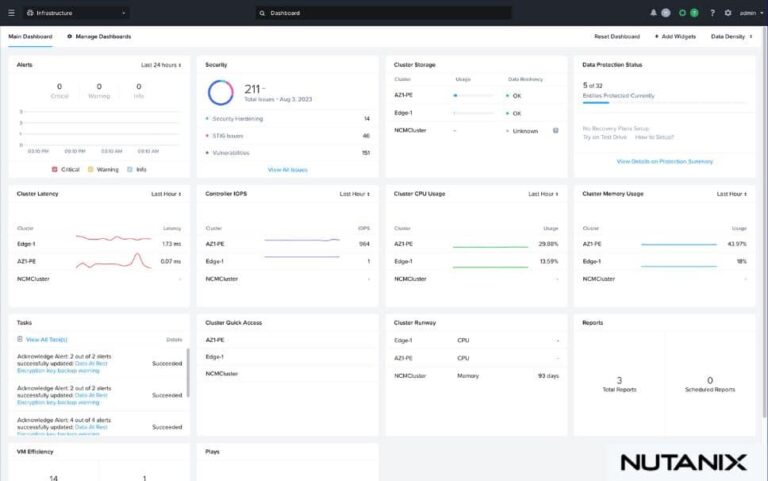Screen dimensions: 768x481
Task: Click the Infrastructure icon in the top bar
Action: point(30,13)
